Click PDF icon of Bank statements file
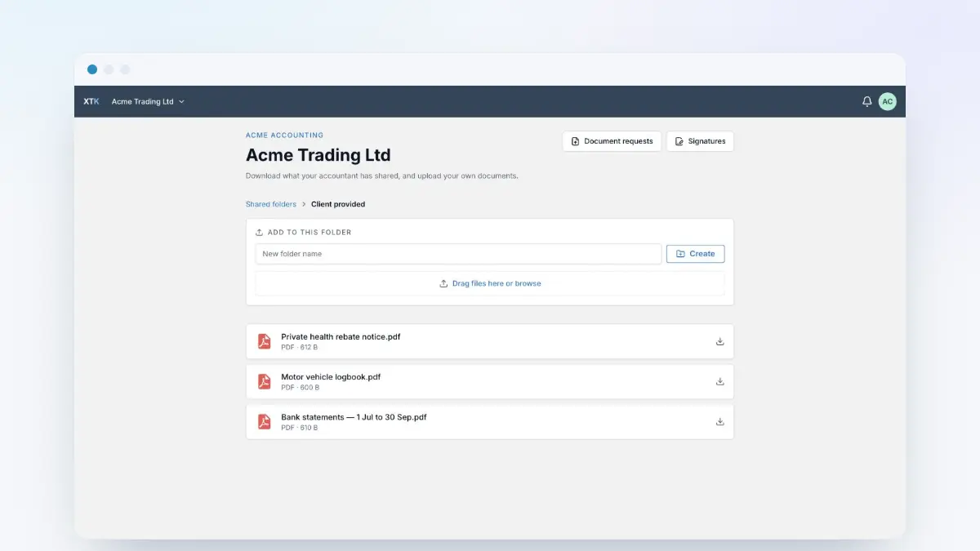Image resolution: width=980 pixels, height=551 pixels. (264, 421)
